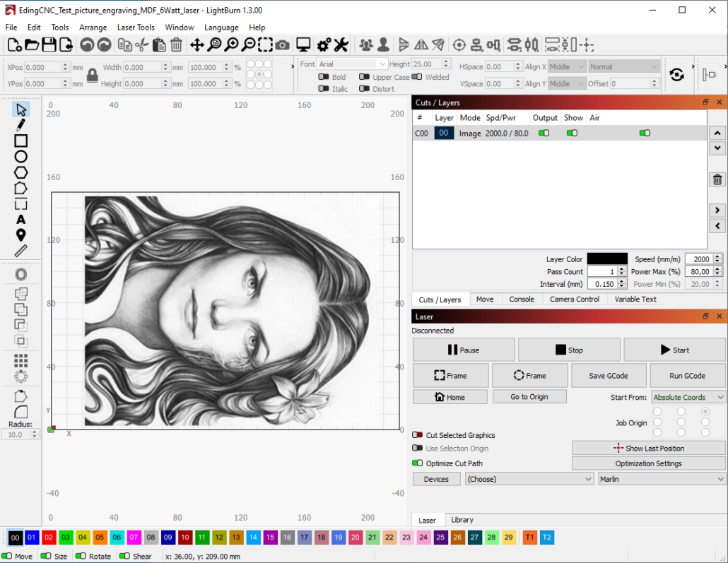Pick red layer color swatch 02
Viewport: 728px width, 563px height.
coord(49,538)
